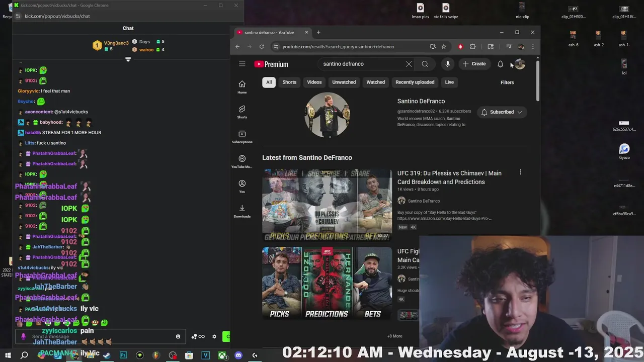Open Chrome three-dot menu in YouTube window
The height and width of the screenshot is (362, 644).
point(533,47)
